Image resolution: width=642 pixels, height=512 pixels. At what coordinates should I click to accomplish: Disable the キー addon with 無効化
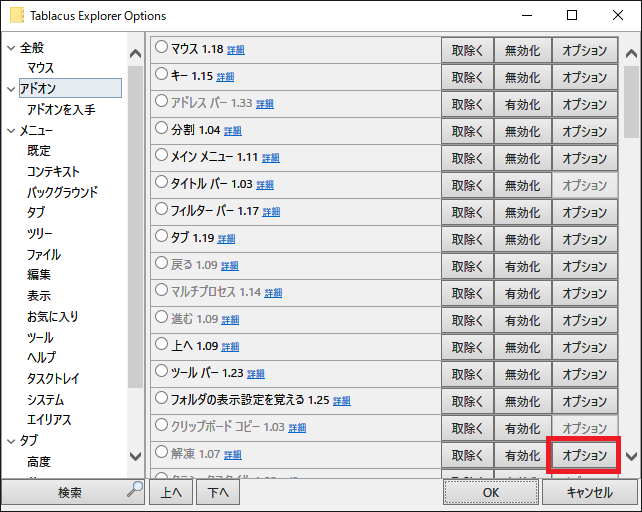[522, 77]
